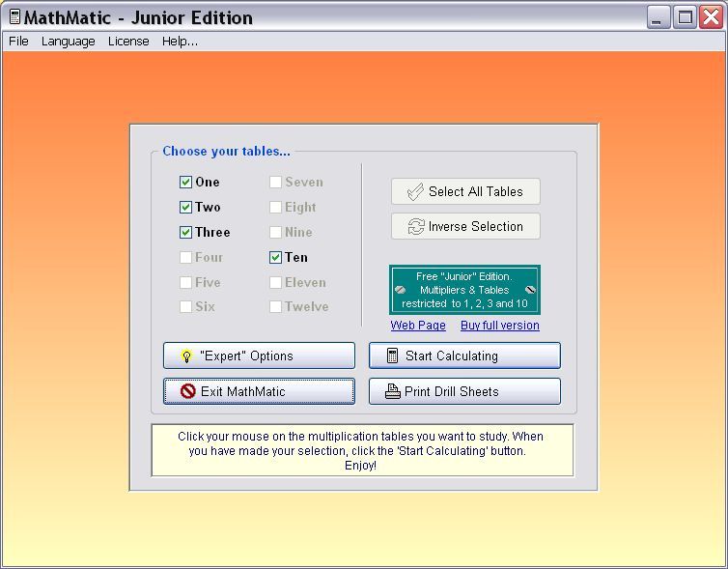Tick the Twelve table checkbox
Screen dimensions: 728x569
(x=275, y=306)
